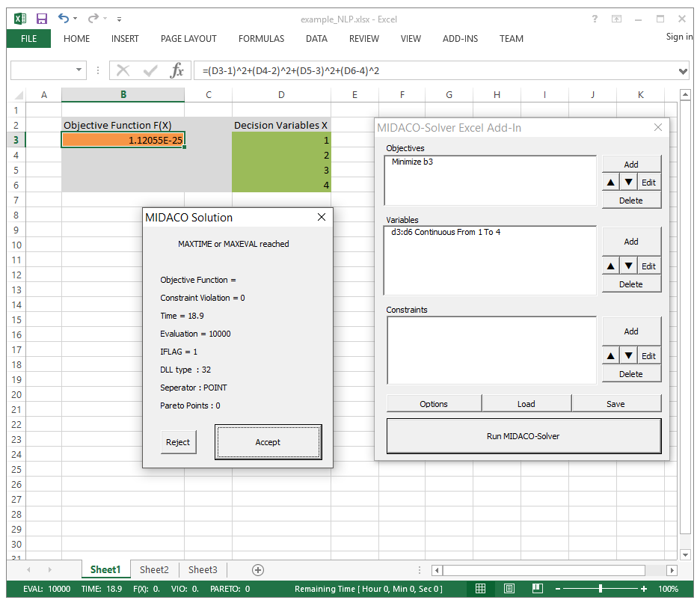Click the Accept button
The height and width of the screenshot is (606, 700).
[268, 442]
